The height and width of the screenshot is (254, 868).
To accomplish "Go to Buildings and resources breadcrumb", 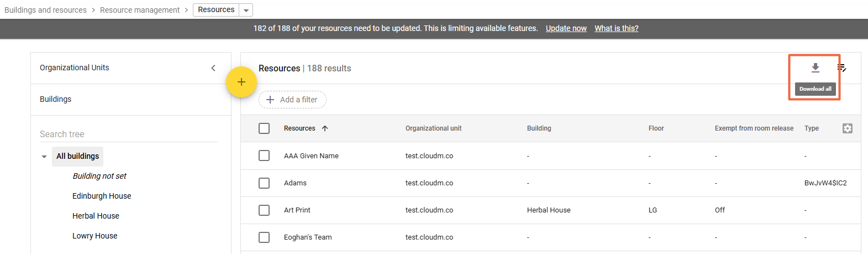I will 45,10.
